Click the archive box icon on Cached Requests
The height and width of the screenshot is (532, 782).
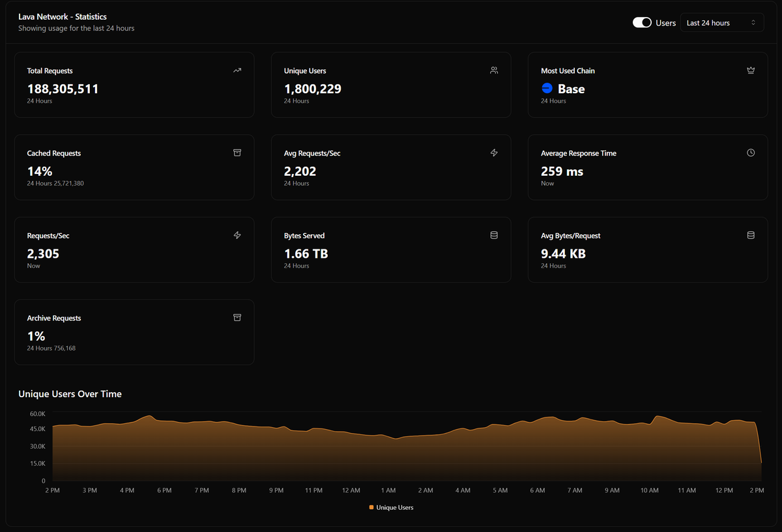[237, 153]
